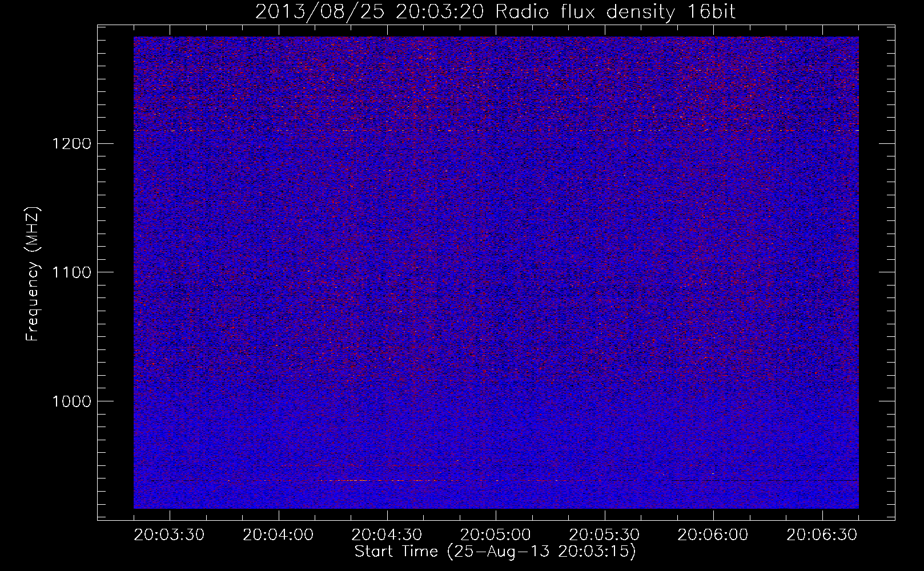Viewport: 924px width, 571px height.
Task: Click the '1100' frequency tick label
Action: point(71,272)
